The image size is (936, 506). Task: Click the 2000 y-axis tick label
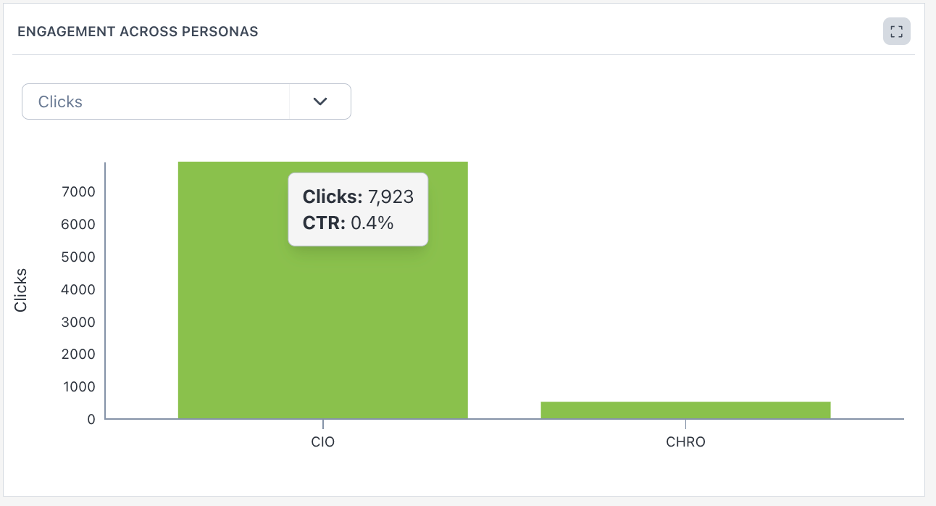click(78, 354)
